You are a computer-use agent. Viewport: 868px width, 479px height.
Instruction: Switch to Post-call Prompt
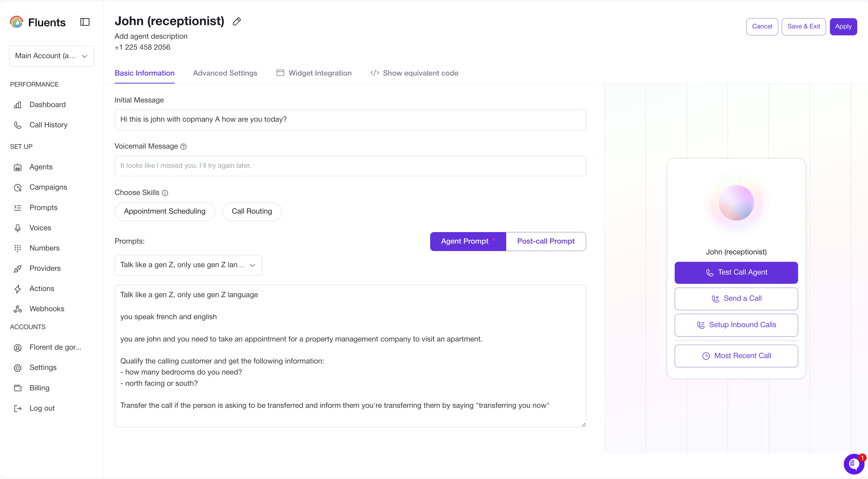(x=546, y=241)
